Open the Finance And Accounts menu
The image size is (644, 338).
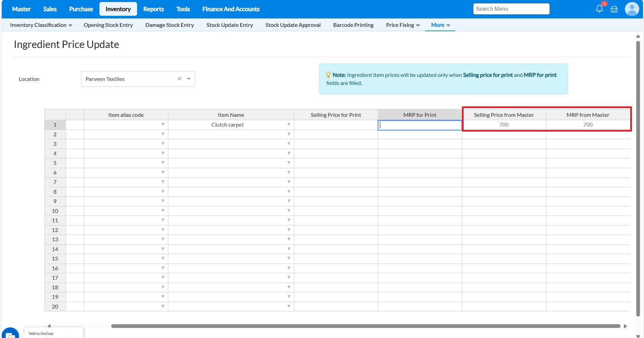click(x=230, y=9)
